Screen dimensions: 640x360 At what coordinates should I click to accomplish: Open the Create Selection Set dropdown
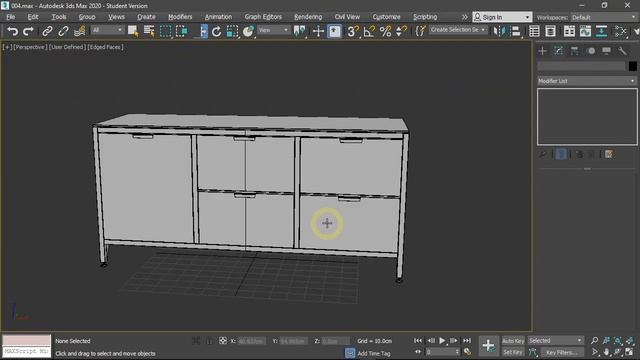[458, 30]
